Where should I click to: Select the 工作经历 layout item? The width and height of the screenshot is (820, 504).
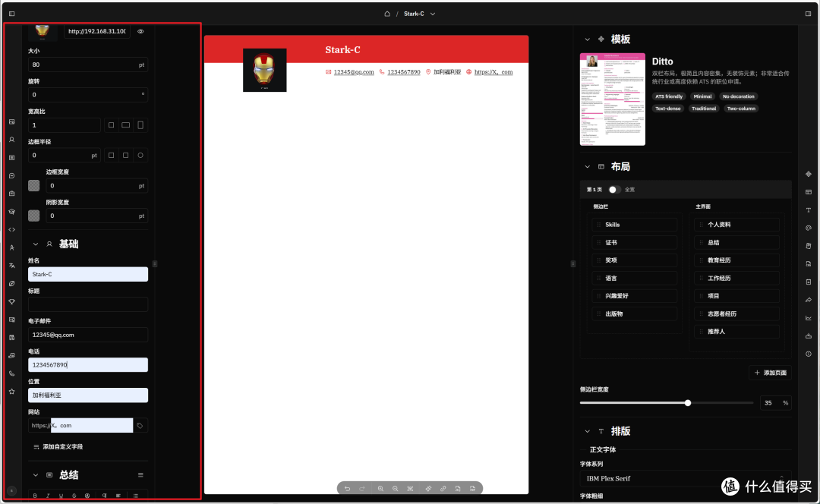point(736,278)
